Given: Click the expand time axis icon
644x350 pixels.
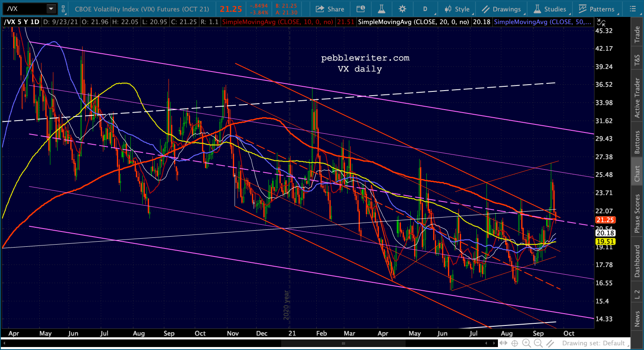Looking at the screenshot, I should [x=504, y=343].
